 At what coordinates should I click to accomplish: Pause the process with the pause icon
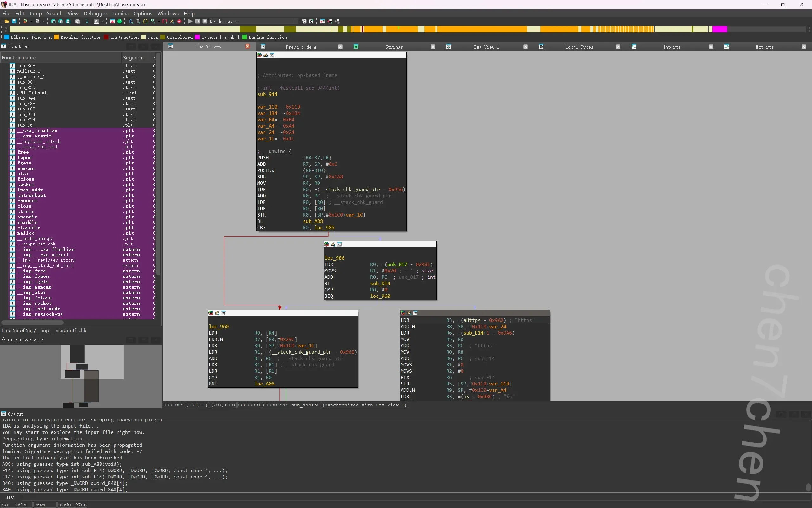[198, 21]
